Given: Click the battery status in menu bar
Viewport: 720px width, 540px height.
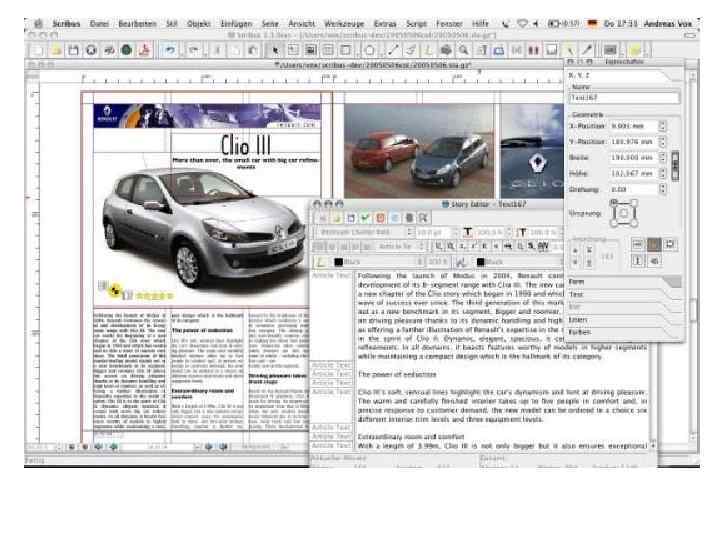Looking at the screenshot, I should [x=563, y=23].
